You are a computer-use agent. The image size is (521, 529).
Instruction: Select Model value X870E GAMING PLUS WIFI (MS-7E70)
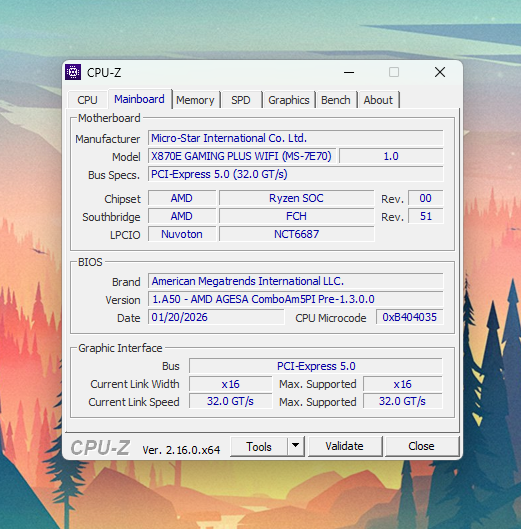coord(242,156)
